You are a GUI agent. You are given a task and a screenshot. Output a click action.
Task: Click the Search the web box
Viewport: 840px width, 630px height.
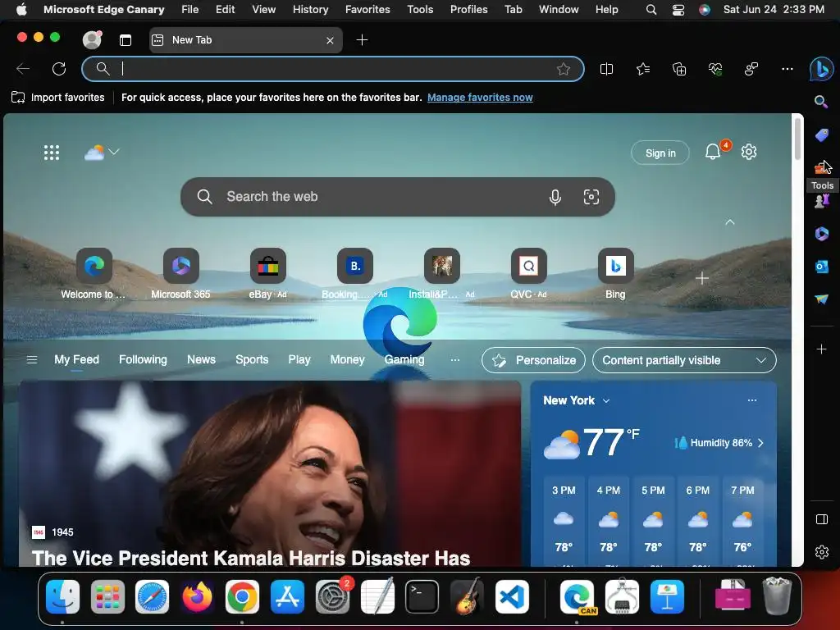pos(398,197)
